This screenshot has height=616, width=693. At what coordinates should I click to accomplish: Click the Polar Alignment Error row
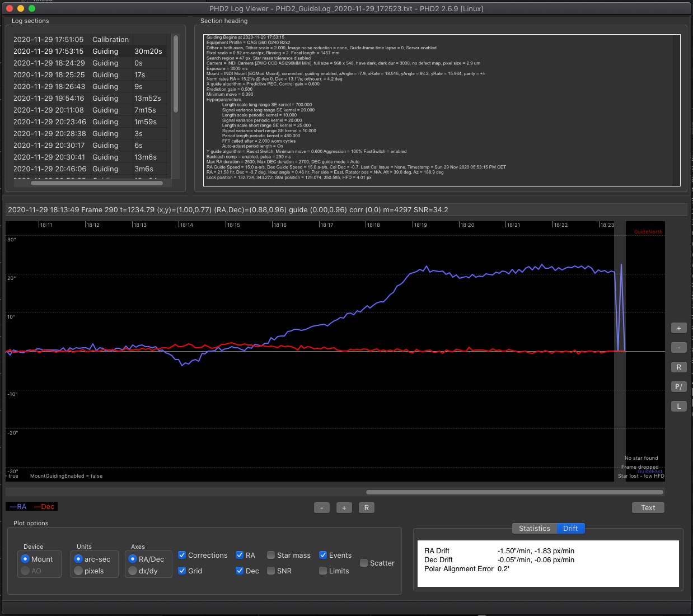(x=467, y=569)
